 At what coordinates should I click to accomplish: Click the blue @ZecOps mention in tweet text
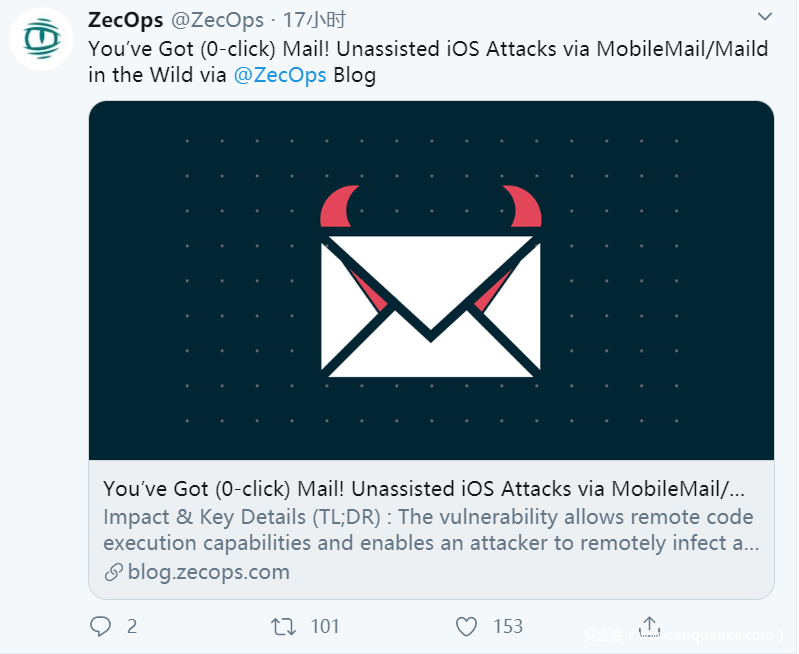coord(279,75)
